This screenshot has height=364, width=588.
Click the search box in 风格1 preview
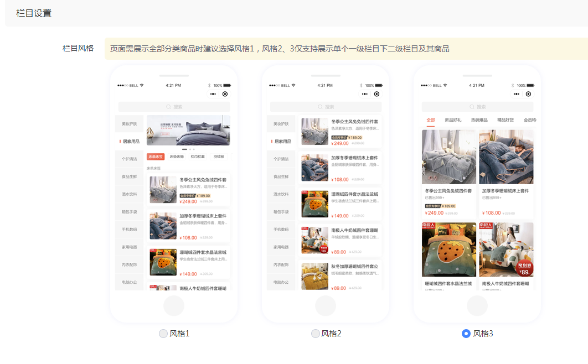tap(174, 107)
